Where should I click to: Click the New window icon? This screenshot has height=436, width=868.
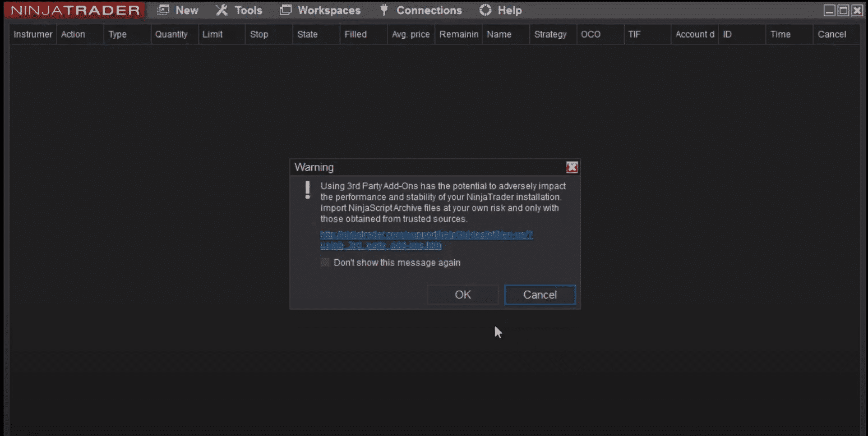click(x=163, y=10)
